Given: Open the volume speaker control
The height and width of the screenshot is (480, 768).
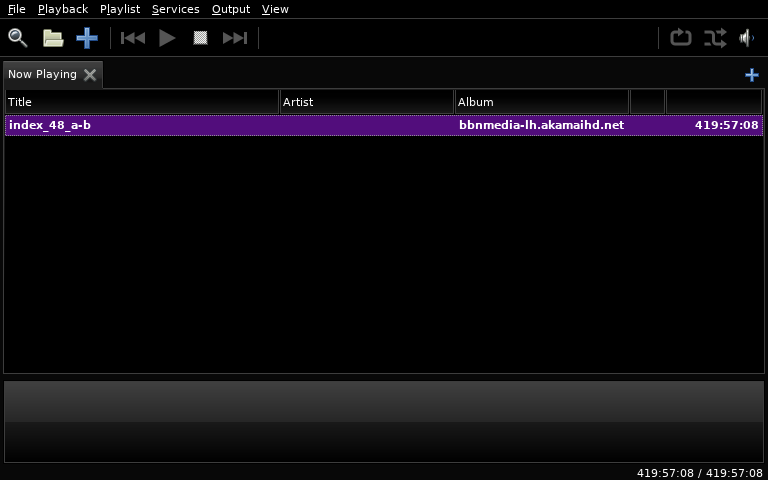Looking at the screenshot, I should pos(747,38).
